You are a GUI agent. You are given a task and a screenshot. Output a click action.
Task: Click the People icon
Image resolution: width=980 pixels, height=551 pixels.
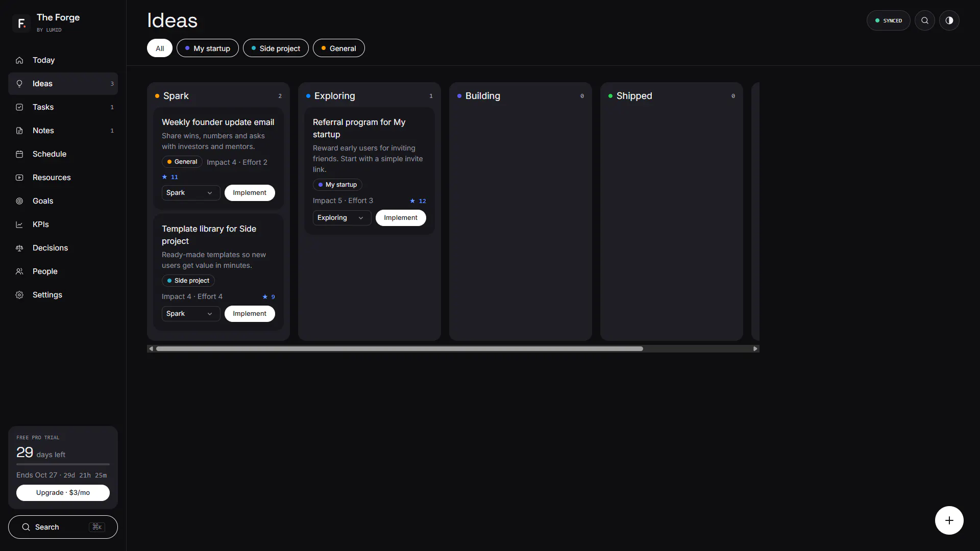coord(19,271)
